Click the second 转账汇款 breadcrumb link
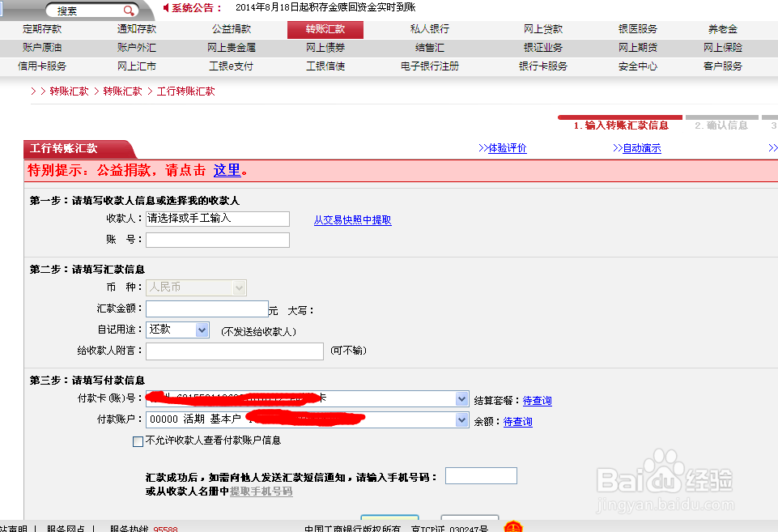Viewport: 778px width, 532px height. coord(122,92)
